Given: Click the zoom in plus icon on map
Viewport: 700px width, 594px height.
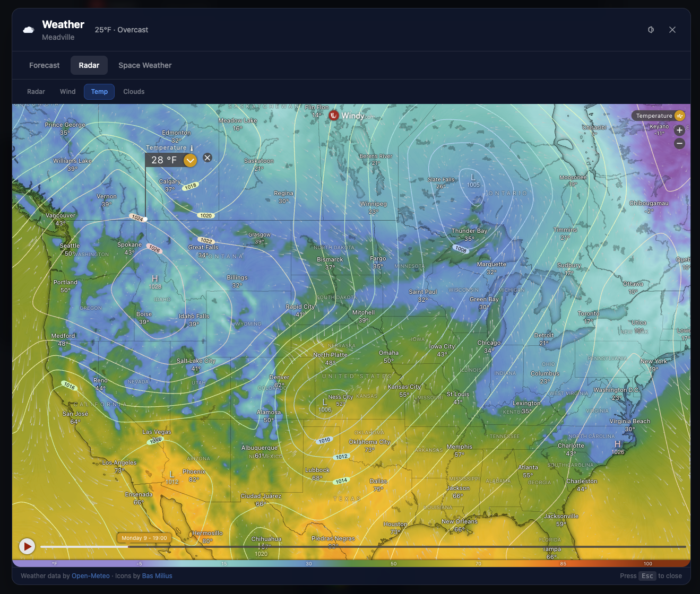Looking at the screenshot, I should 679,130.
